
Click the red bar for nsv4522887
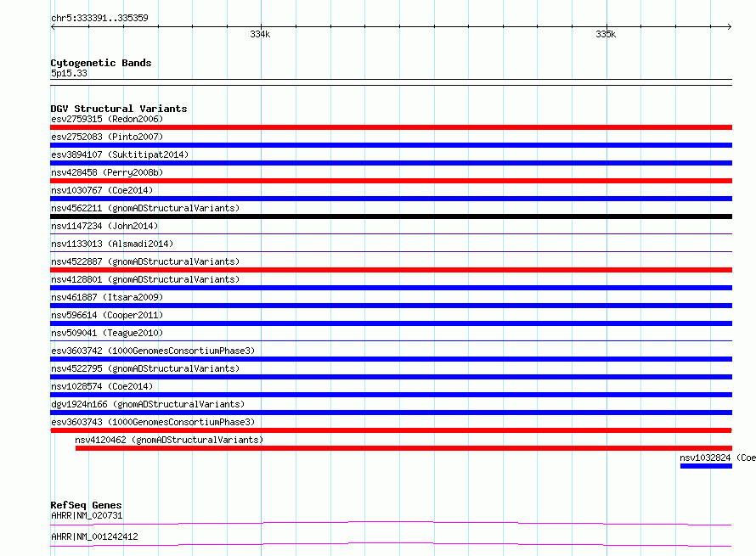coord(391,270)
